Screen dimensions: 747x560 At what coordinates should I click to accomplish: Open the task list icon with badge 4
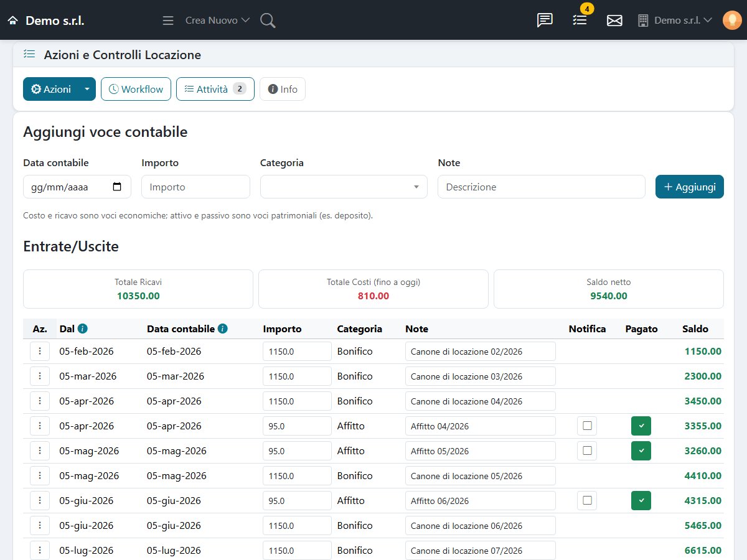tap(580, 21)
